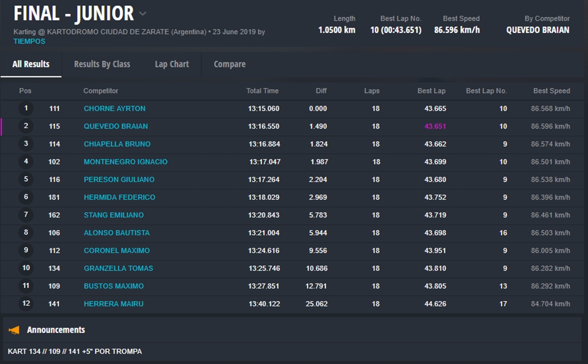Open competitor QUEVEDO BRAIAN in results
The height and width of the screenshot is (364, 588).
pyautogui.click(x=115, y=126)
